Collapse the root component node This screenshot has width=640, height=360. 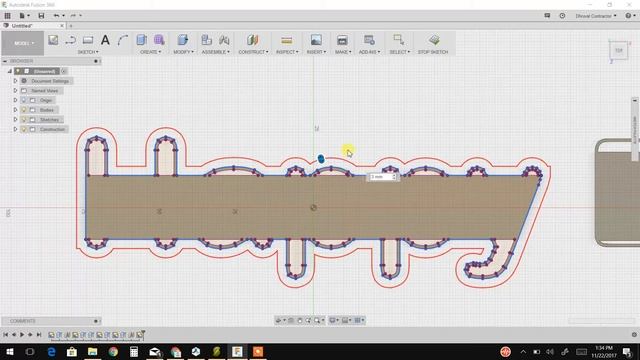10,71
